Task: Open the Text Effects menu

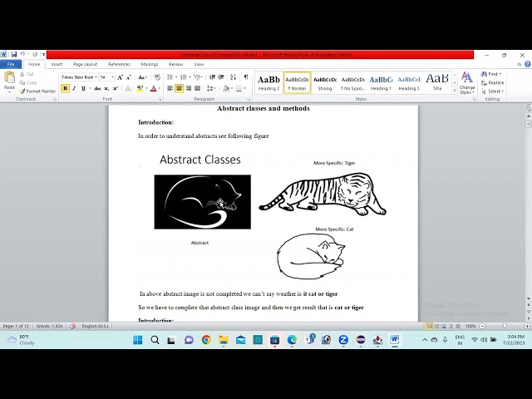Action: coord(128,89)
